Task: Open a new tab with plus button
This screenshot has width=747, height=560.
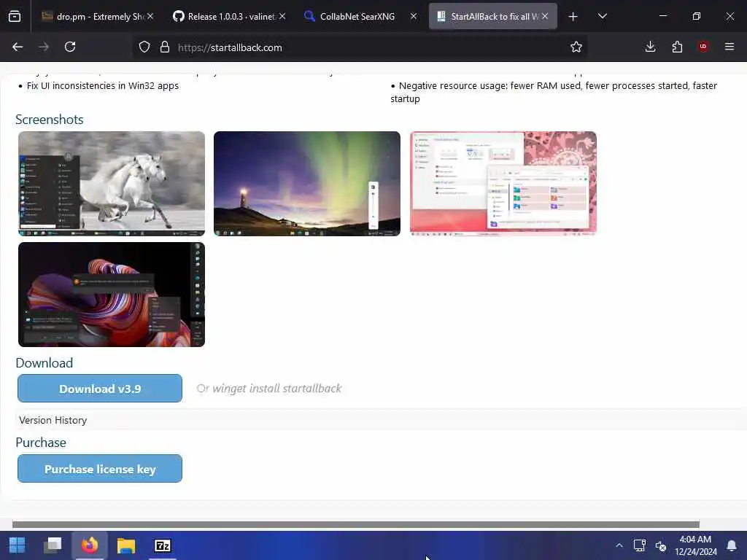Action: point(573,17)
